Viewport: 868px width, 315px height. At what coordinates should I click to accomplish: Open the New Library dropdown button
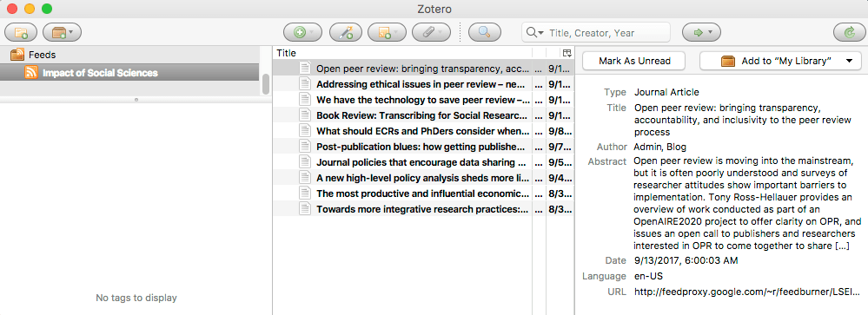[62, 33]
